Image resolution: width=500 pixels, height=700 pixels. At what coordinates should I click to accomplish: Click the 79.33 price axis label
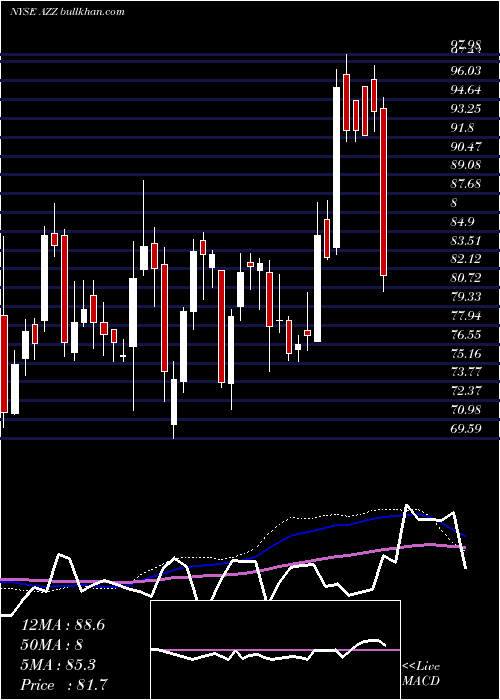tap(466, 297)
